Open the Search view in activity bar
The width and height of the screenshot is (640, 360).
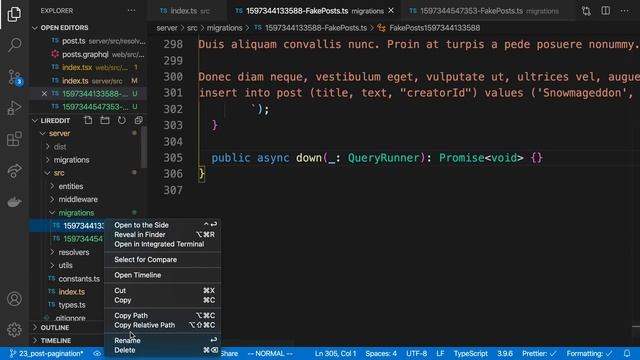pyautogui.click(x=14, y=44)
